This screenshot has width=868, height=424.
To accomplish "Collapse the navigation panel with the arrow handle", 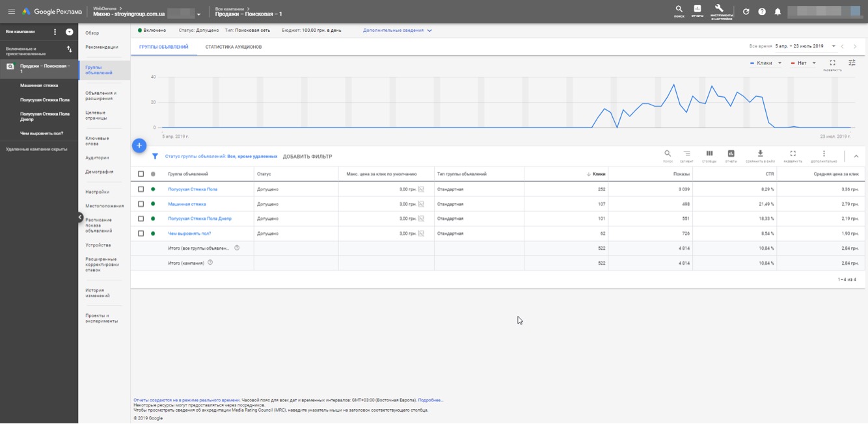I will click(x=80, y=218).
